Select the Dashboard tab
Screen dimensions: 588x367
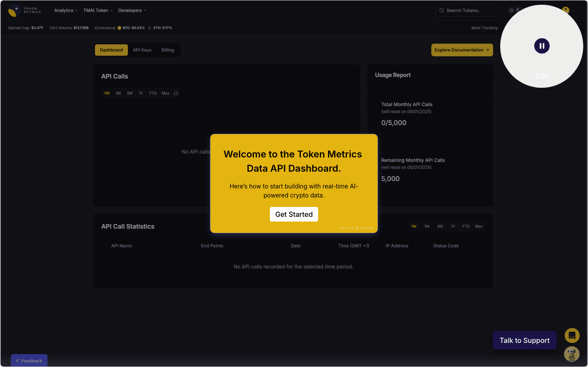(111, 50)
